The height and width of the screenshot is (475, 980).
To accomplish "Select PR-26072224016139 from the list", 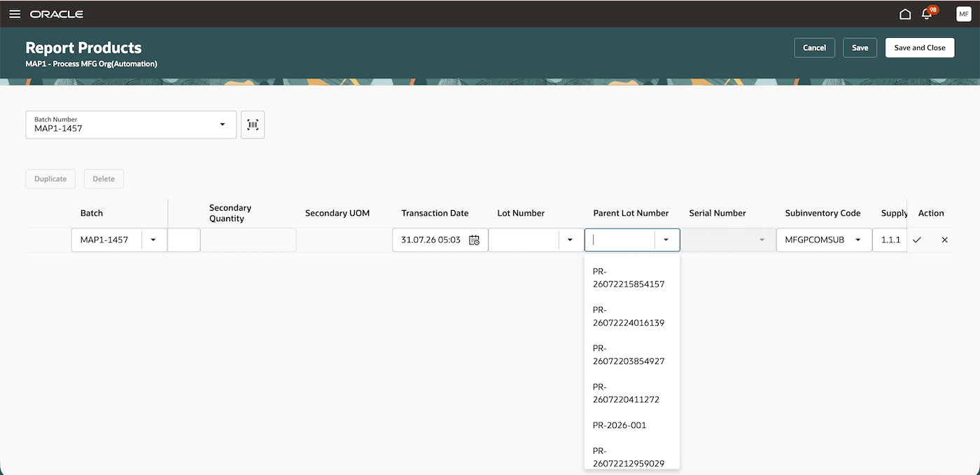I will 632,316.
